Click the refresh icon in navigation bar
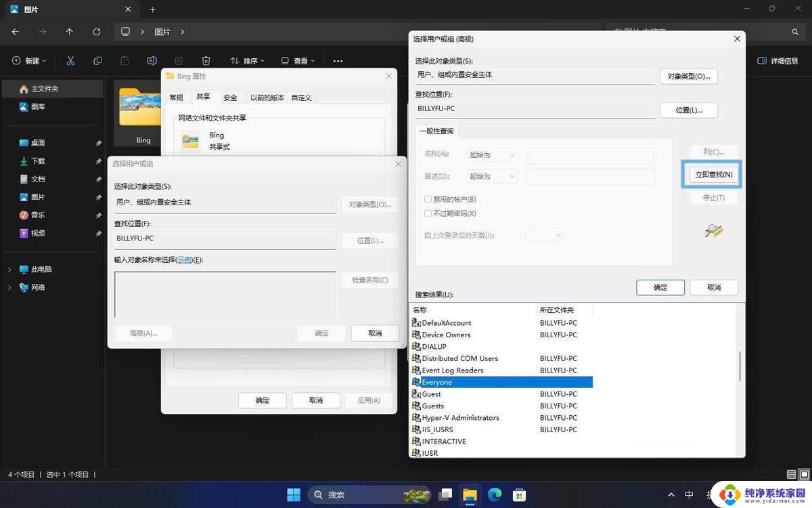This screenshot has width=812, height=508. pyautogui.click(x=97, y=32)
